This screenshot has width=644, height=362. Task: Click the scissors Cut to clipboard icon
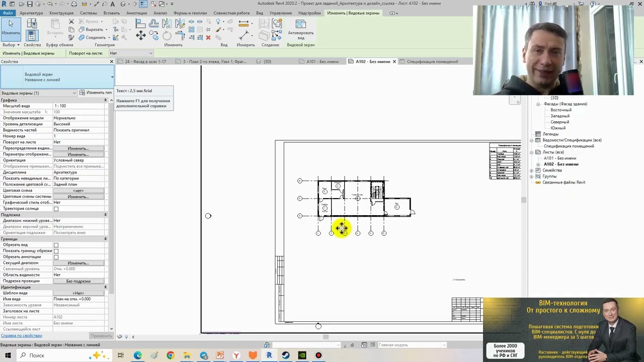click(71, 22)
